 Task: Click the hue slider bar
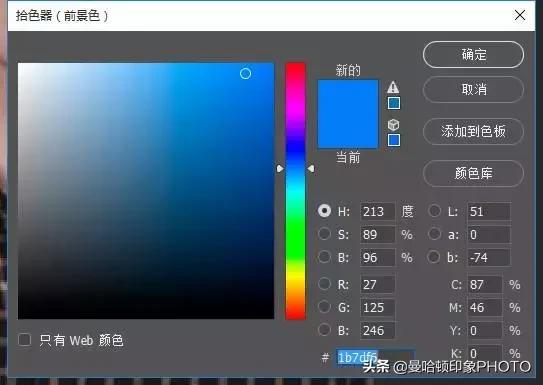pyautogui.click(x=295, y=191)
